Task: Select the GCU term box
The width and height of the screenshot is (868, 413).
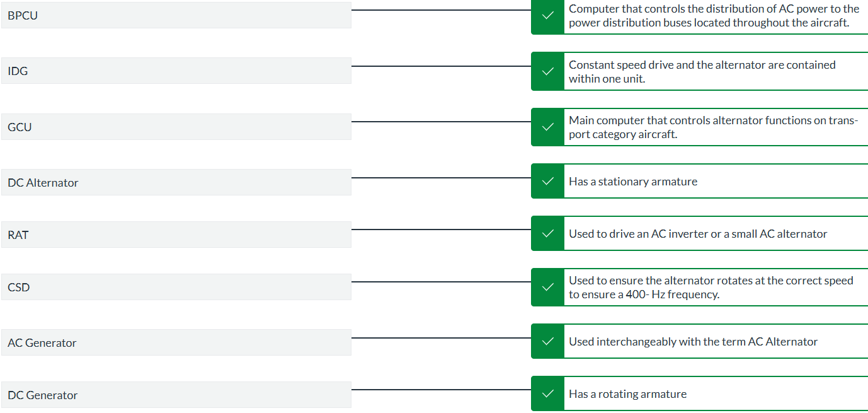Action: coord(176,127)
